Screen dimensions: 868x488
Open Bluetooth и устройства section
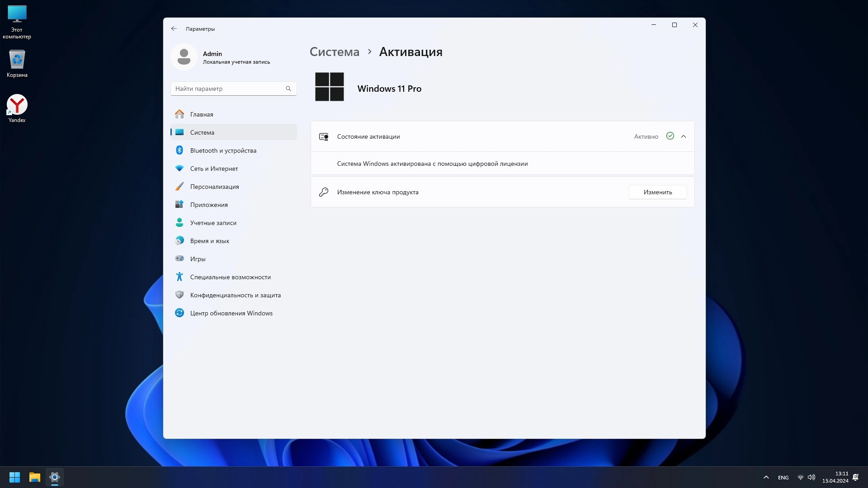click(223, 150)
